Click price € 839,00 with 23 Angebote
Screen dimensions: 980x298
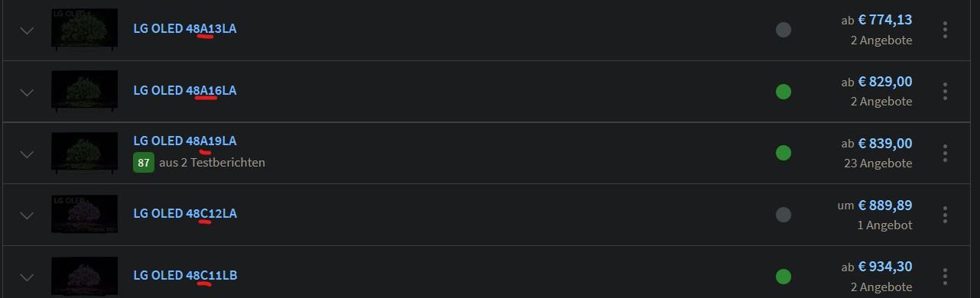tap(885, 144)
